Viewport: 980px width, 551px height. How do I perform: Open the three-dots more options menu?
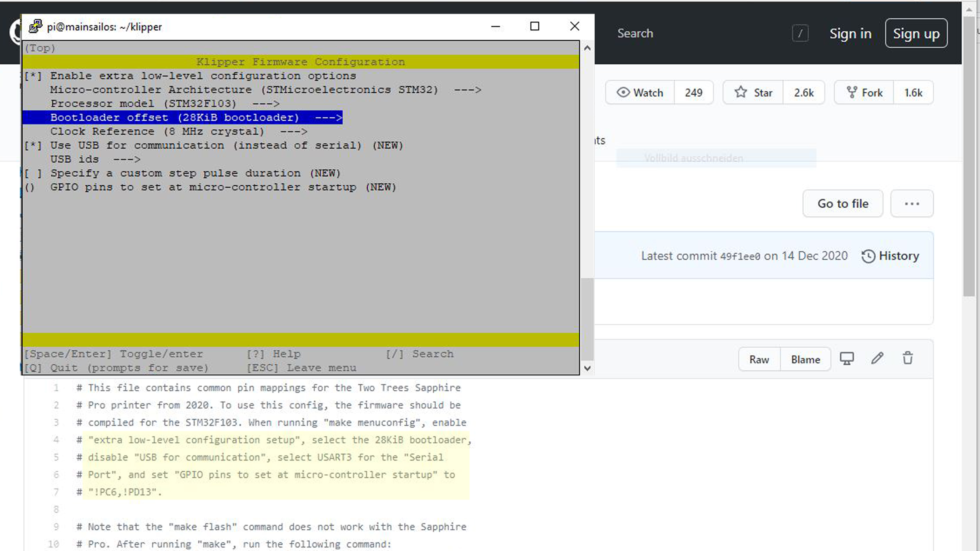pos(912,204)
